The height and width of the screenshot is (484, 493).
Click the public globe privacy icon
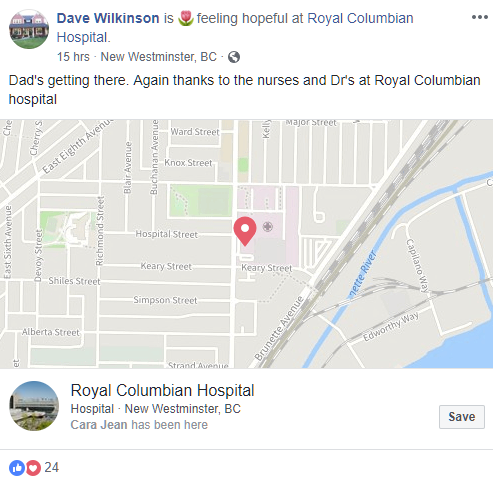pyautogui.click(x=234, y=57)
